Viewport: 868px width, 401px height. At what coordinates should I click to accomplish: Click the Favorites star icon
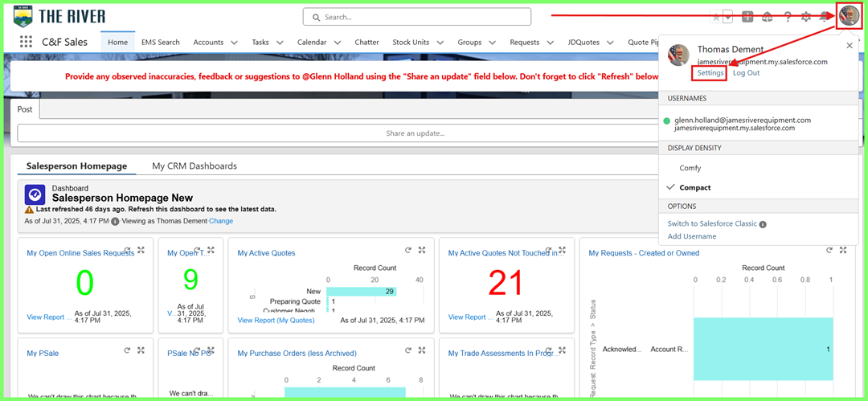pyautogui.click(x=717, y=17)
